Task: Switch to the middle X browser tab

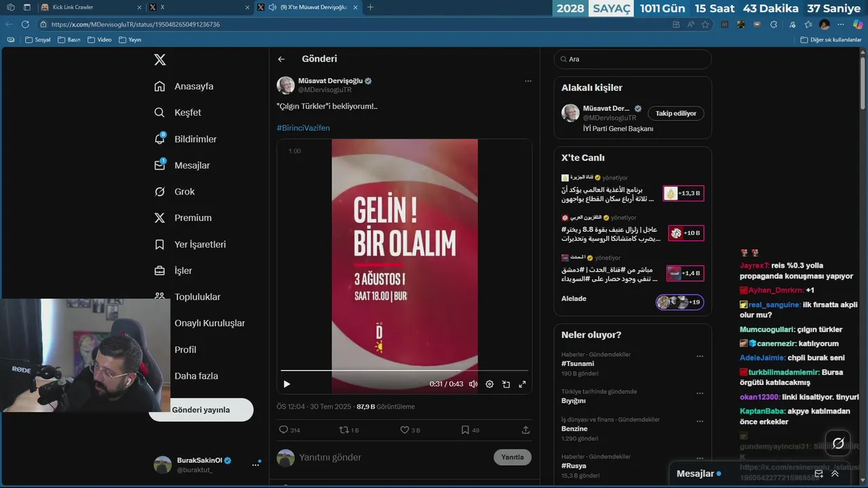Action: (x=199, y=7)
